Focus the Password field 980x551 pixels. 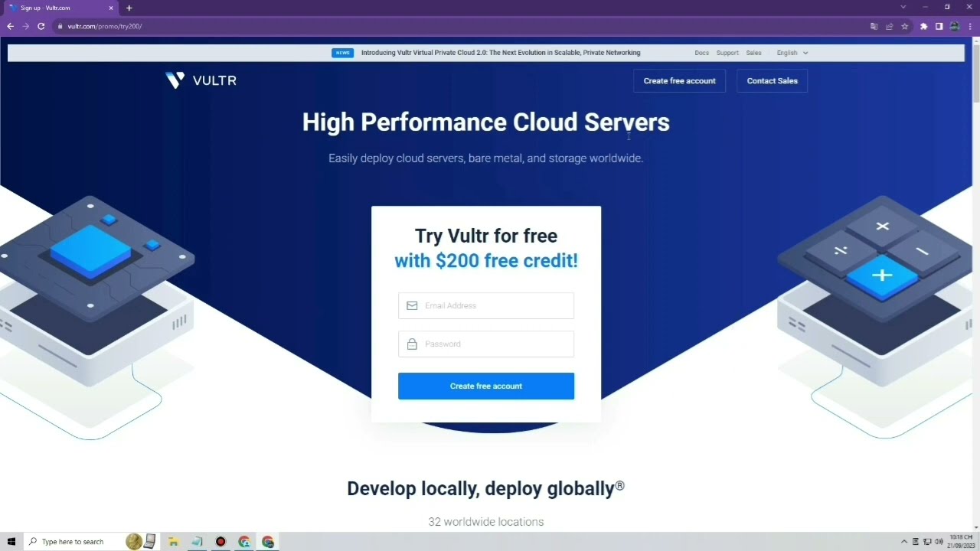pyautogui.click(x=486, y=344)
